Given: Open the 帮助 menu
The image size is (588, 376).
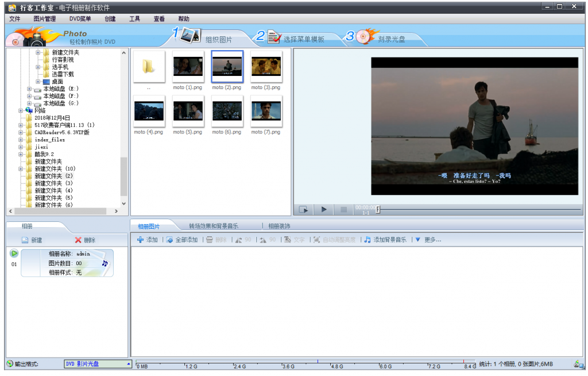Looking at the screenshot, I should coord(184,19).
